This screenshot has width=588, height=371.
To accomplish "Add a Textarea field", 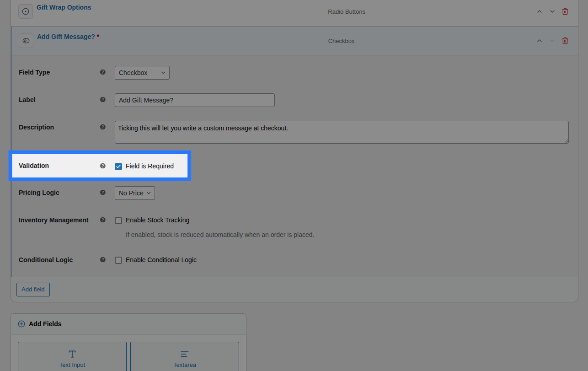I will pos(185,356).
